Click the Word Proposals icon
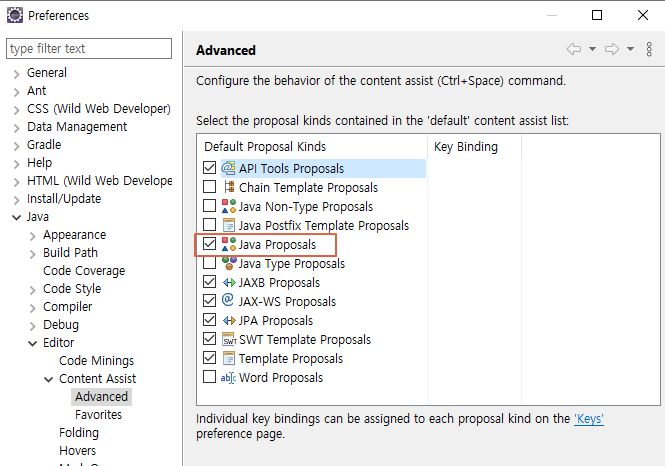The width and height of the screenshot is (665, 466). coord(228,378)
